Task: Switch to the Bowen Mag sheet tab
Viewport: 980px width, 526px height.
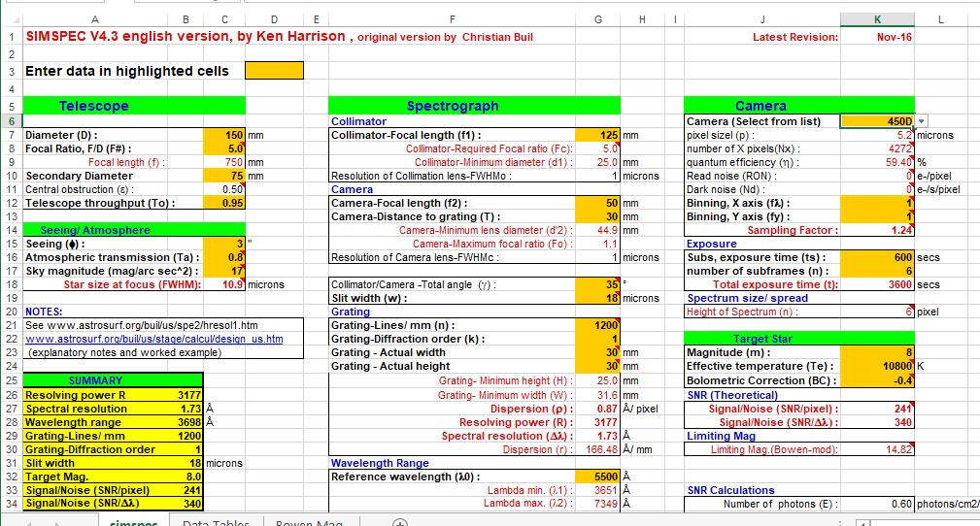Action: [x=309, y=521]
